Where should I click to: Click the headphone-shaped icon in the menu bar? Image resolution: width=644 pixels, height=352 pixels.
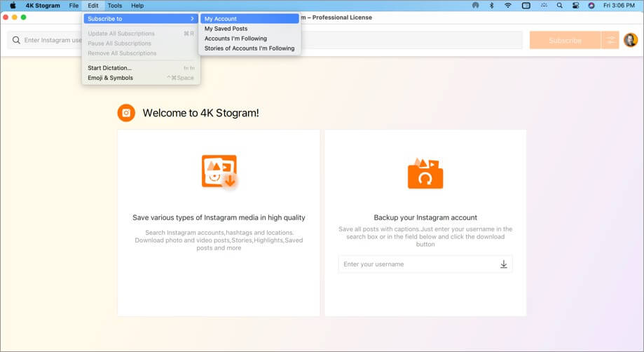point(475,6)
